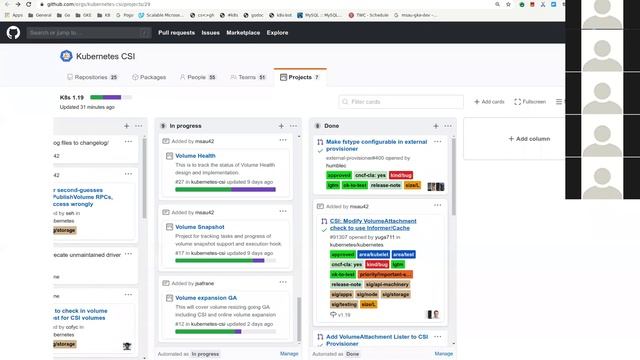Screen dimensions: 640x360
Task: Open the GitHub home logo
Action: click(13, 33)
